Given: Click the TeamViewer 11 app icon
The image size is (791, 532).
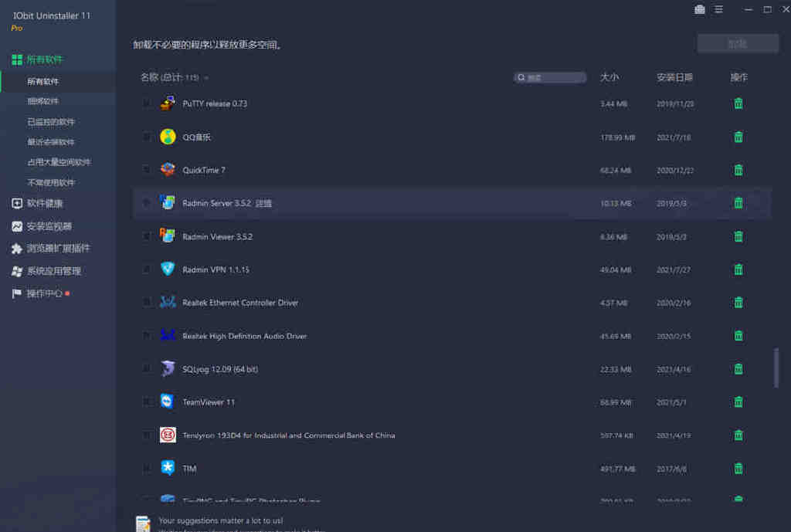Looking at the screenshot, I should tap(168, 402).
